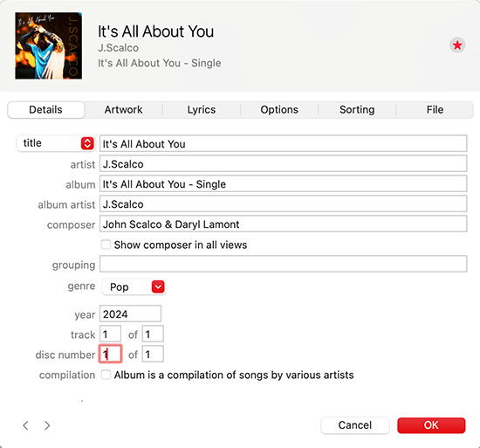Go to next song with right chevron
This screenshot has width=480, height=448.
point(47,425)
